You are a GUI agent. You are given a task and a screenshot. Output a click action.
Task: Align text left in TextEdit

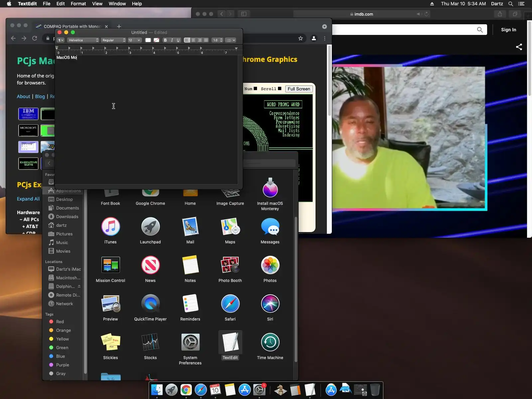[187, 40]
